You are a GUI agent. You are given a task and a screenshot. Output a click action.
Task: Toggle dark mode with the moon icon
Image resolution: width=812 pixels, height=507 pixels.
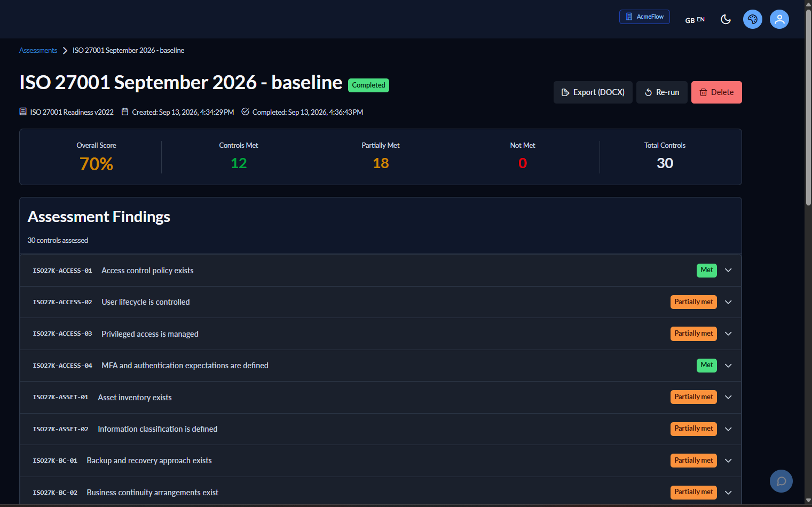[x=726, y=19]
